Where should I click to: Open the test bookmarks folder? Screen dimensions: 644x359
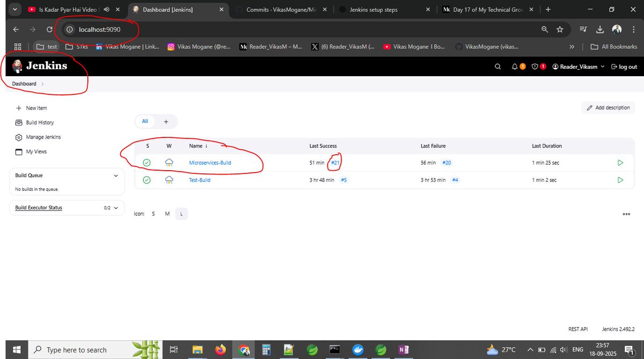[47, 47]
